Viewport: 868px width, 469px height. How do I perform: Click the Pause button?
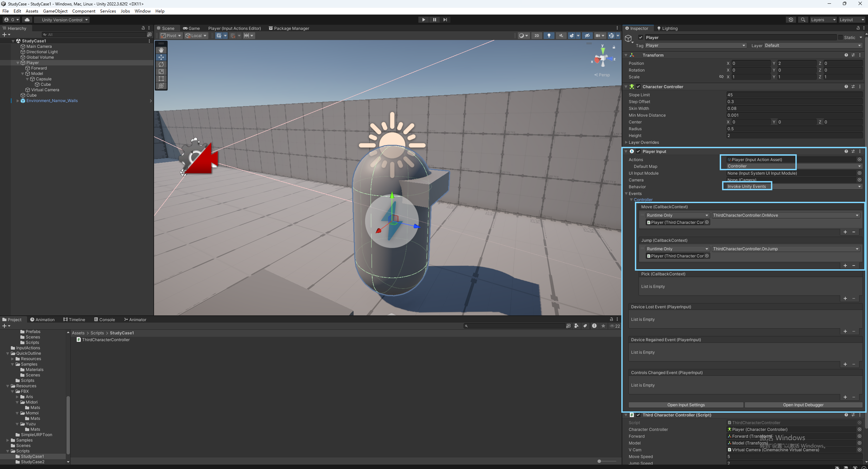[x=434, y=20]
